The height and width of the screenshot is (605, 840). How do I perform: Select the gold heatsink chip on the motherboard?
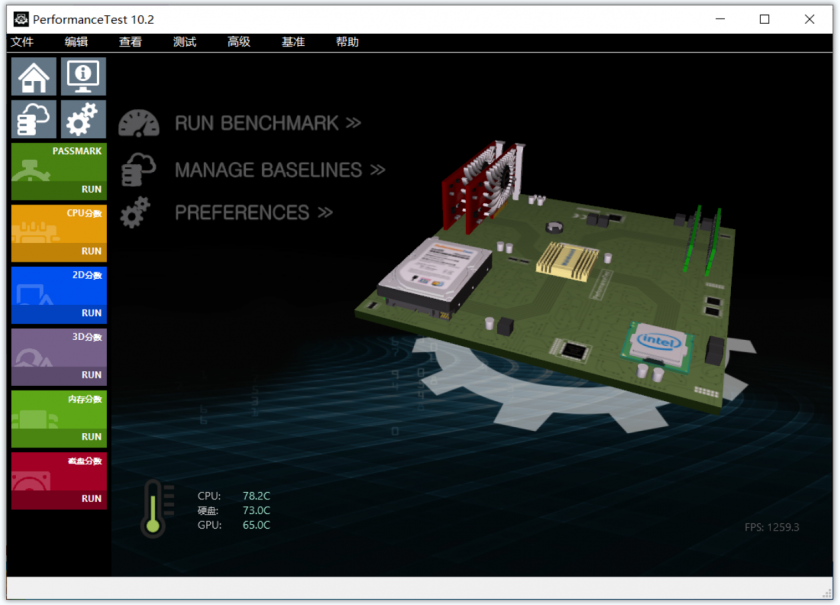(x=567, y=260)
